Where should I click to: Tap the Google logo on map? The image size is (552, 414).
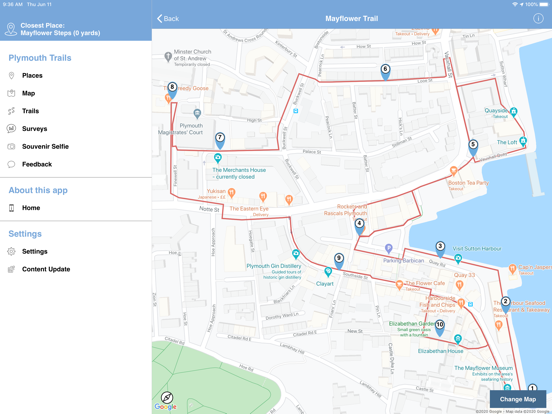click(165, 407)
